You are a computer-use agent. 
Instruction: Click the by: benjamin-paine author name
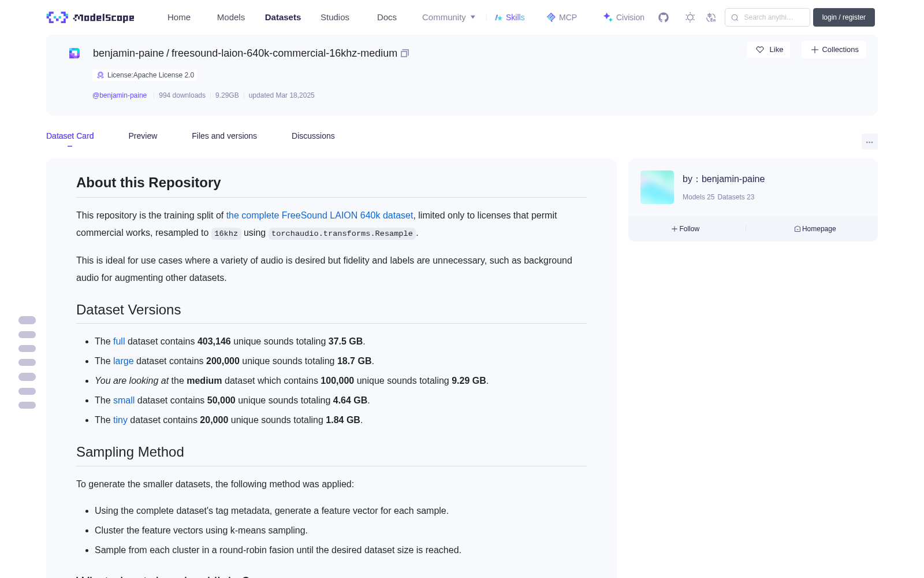tap(724, 179)
